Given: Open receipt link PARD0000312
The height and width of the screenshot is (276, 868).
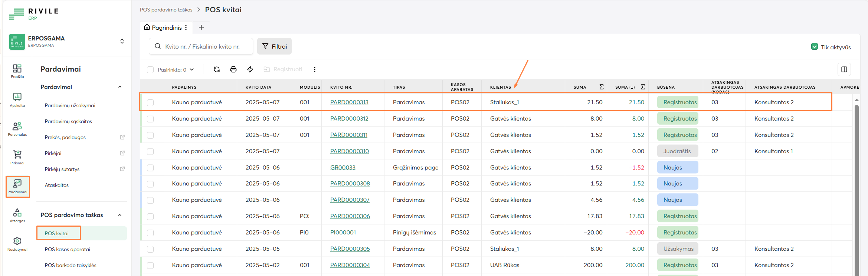Looking at the screenshot, I should pyautogui.click(x=349, y=119).
